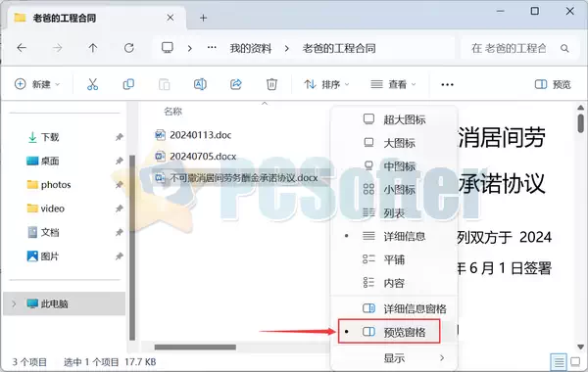This screenshot has height=372, width=588.
Task: Expand the chevron after the monitor icon
Action: [190, 48]
